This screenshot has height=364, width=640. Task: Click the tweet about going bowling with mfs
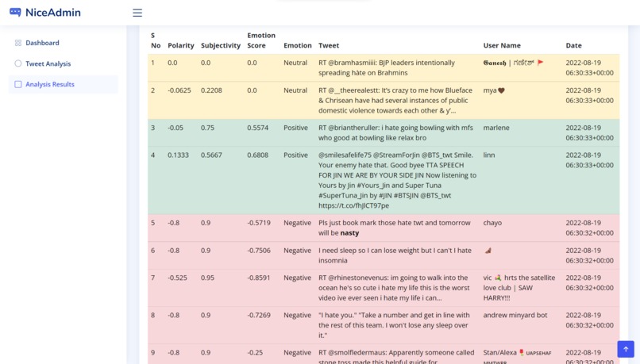395,132
